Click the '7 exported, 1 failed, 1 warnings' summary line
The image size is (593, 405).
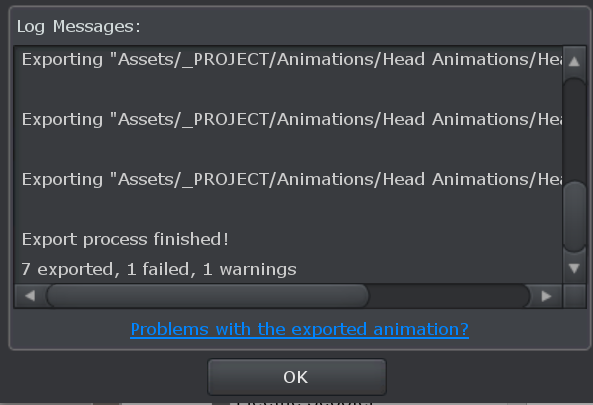[x=159, y=269]
